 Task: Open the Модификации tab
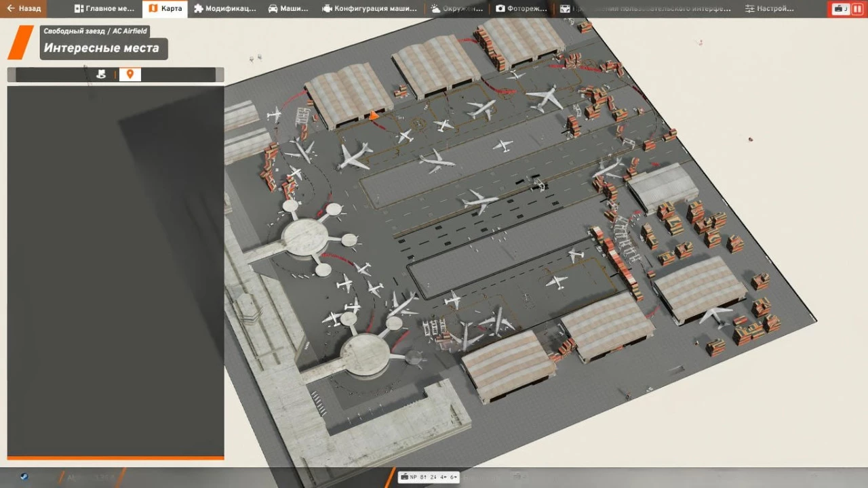pyautogui.click(x=224, y=9)
